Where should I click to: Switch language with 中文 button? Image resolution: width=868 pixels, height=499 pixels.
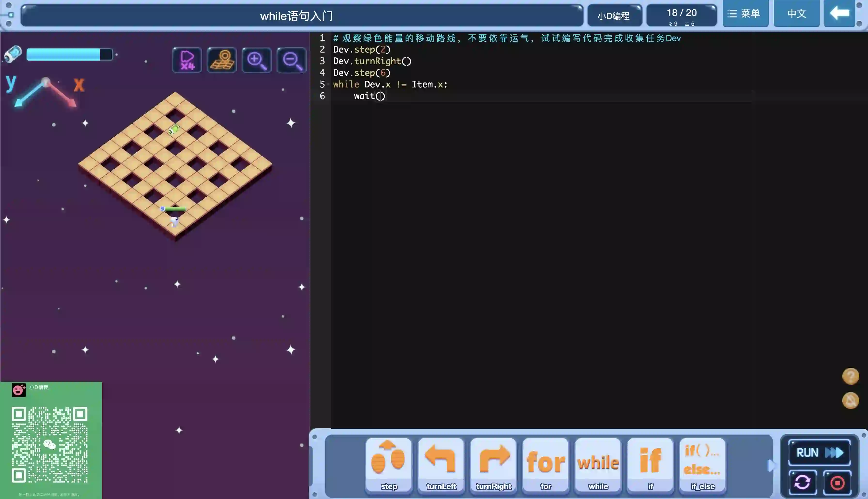(x=796, y=14)
